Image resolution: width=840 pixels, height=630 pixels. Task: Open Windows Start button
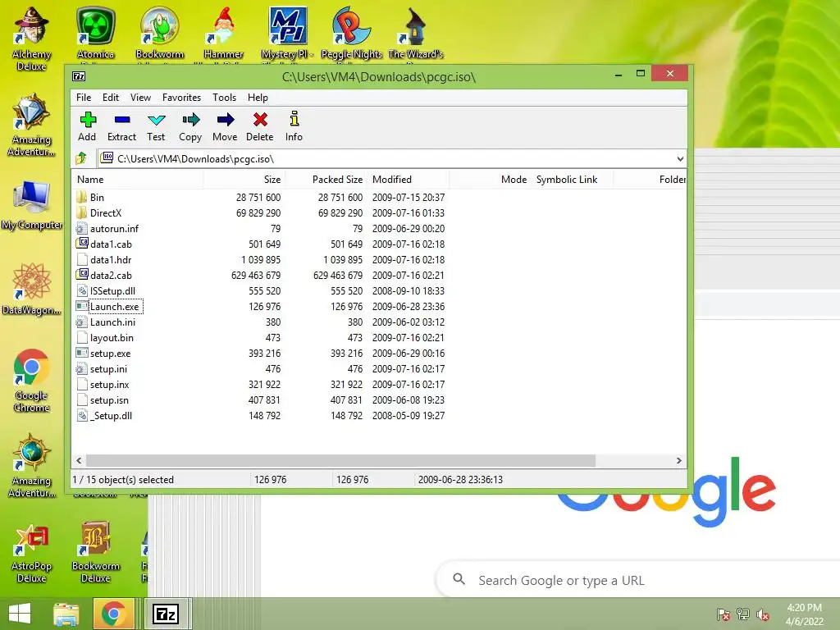20,614
